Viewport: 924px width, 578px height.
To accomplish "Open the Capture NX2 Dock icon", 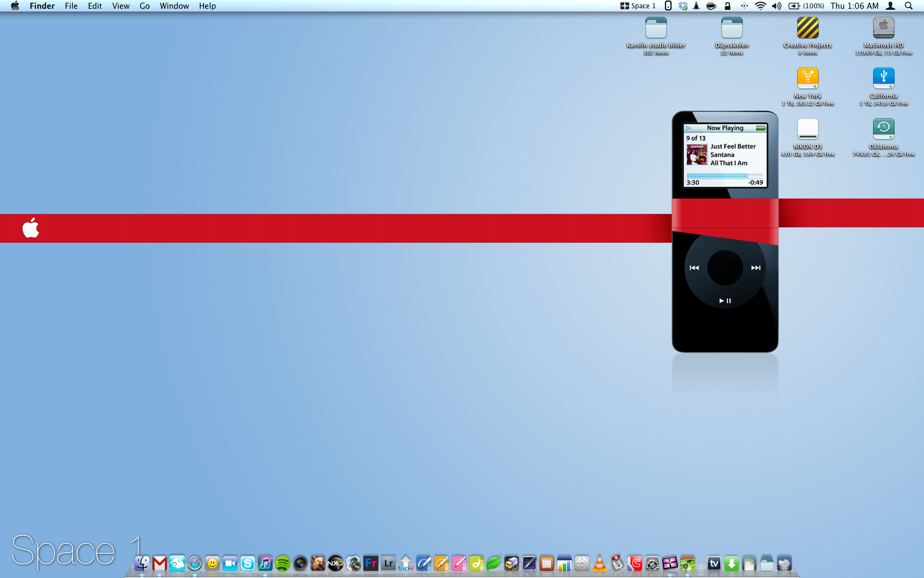I will click(x=335, y=563).
